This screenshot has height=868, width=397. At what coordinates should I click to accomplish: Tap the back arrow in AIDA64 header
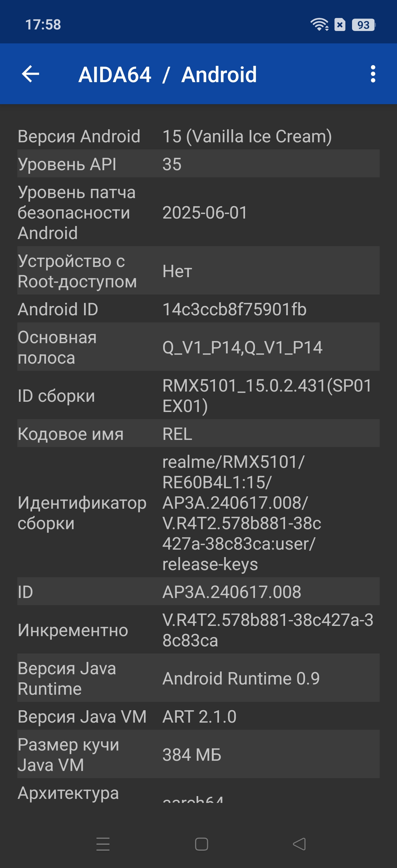(x=30, y=74)
